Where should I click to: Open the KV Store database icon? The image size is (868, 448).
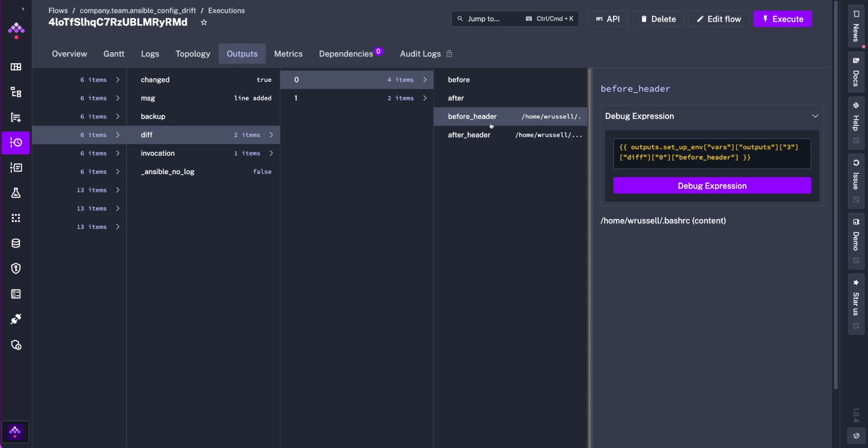click(x=16, y=243)
